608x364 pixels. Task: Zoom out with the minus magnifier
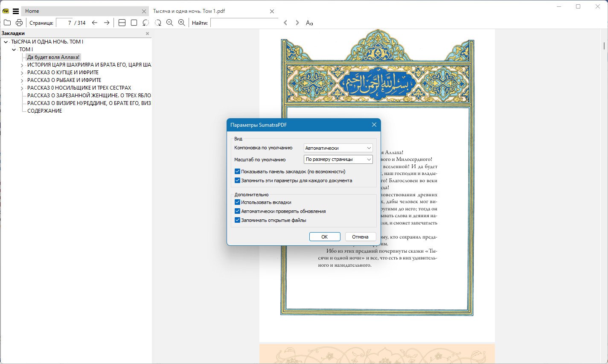[170, 23]
